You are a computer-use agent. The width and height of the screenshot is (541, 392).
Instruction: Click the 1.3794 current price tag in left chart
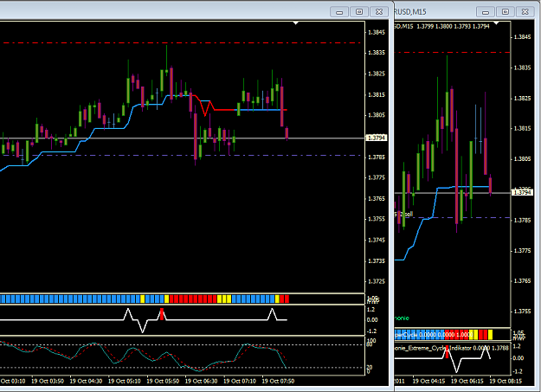376,138
